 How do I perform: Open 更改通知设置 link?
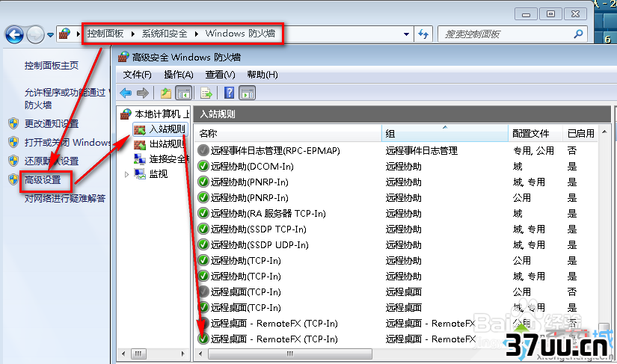(52, 124)
